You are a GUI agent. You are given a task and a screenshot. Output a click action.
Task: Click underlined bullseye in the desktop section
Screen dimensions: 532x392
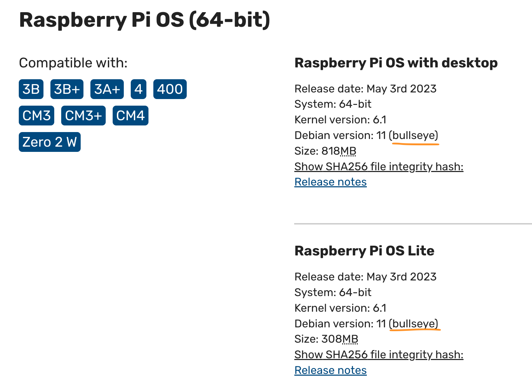point(414,136)
